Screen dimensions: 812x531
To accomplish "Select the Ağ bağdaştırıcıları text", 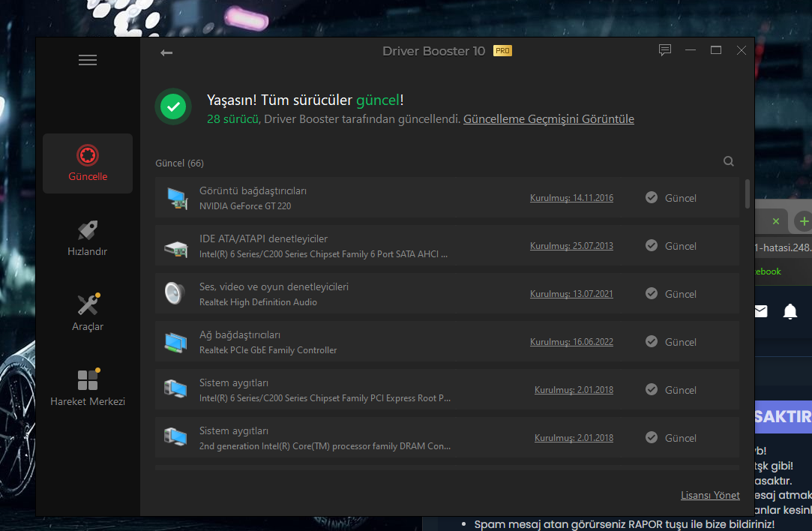I will [240, 334].
